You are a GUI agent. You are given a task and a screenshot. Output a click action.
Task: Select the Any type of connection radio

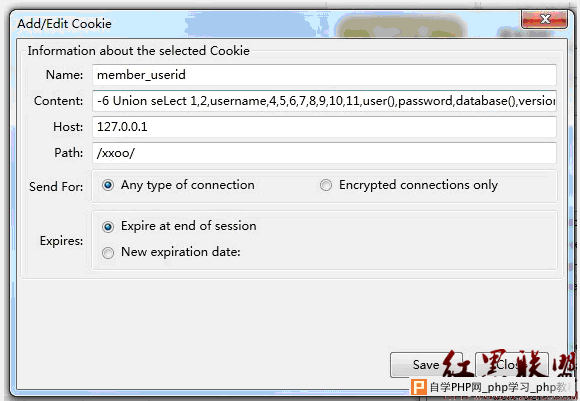click(108, 185)
